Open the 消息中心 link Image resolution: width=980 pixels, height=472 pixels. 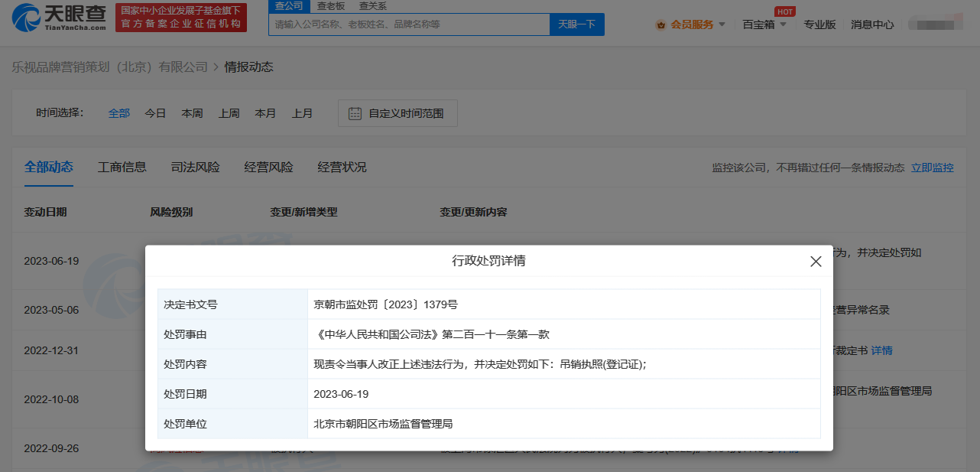pos(872,24)
